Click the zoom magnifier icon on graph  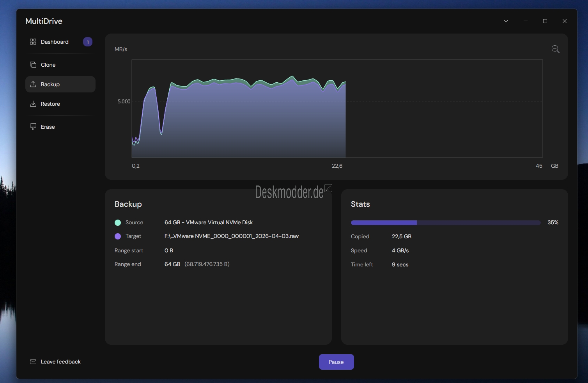click(555, 49)
